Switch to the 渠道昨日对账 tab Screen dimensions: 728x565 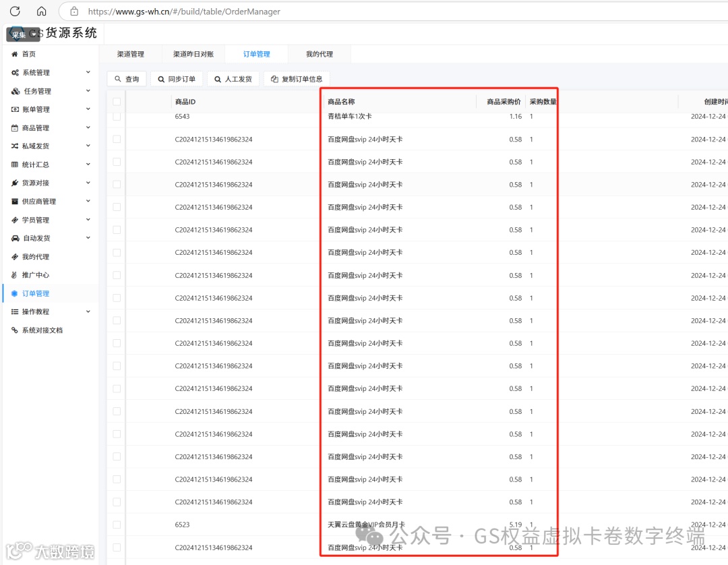193,54
